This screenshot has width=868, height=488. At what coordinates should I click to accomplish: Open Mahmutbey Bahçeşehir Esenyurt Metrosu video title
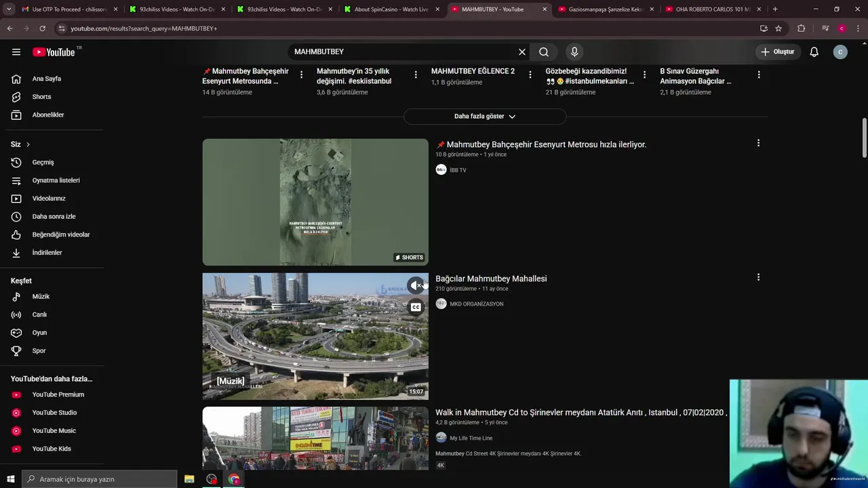coord(541,144)
